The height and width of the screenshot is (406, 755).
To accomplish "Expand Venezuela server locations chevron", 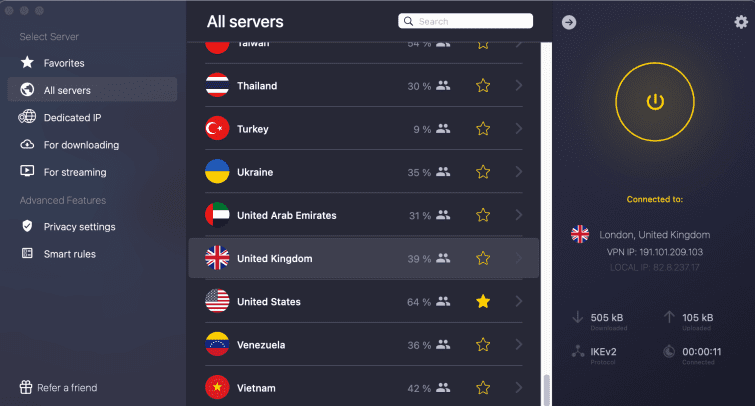I will click(x=519, y=344).
